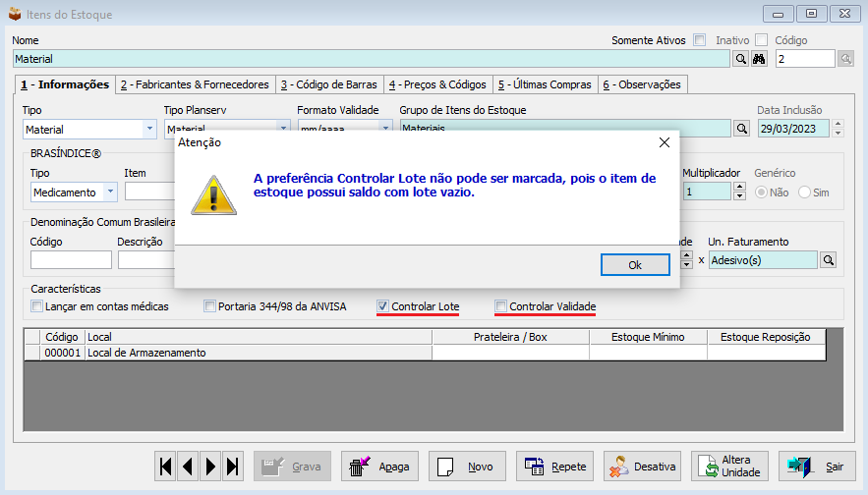Open 6 - Observações tab
Image resolution: width=868 pixels, height=495 pixels.
[x=642, y=84]
